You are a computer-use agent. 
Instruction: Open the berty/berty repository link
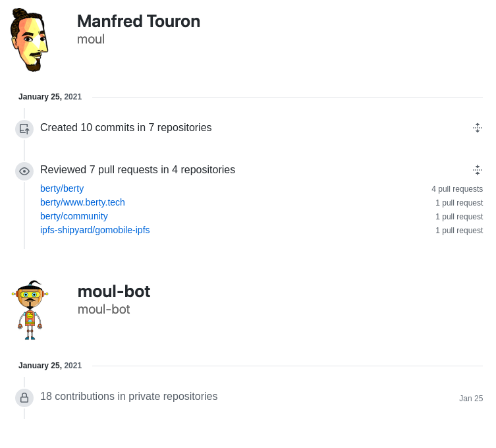pyautogui.click(x=62, y=188)
